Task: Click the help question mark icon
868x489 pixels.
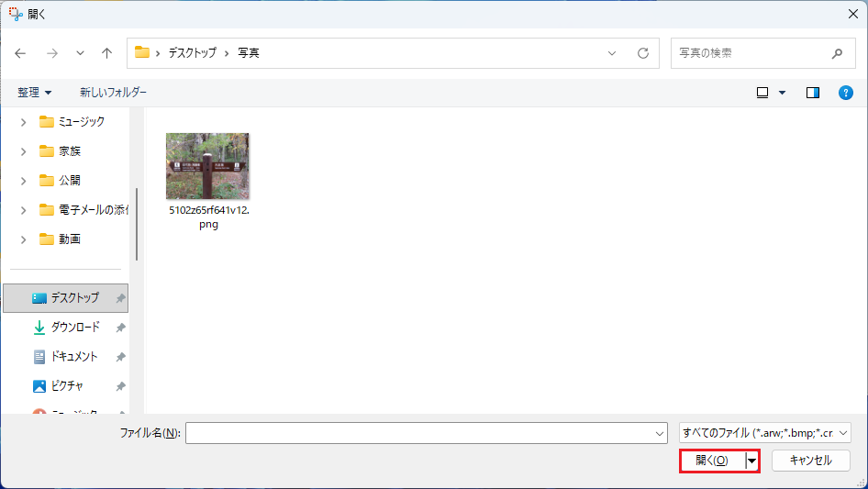Action: click(x=846, y=93)
